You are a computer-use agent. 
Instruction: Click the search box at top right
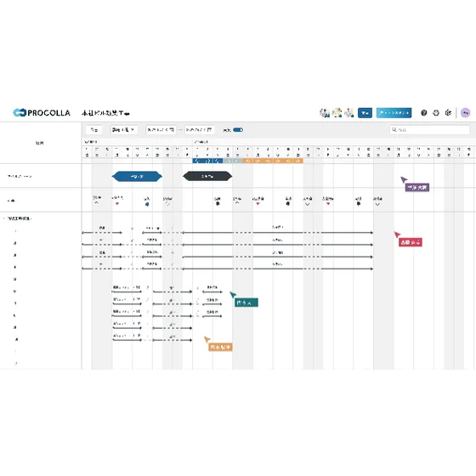point(429,129)
